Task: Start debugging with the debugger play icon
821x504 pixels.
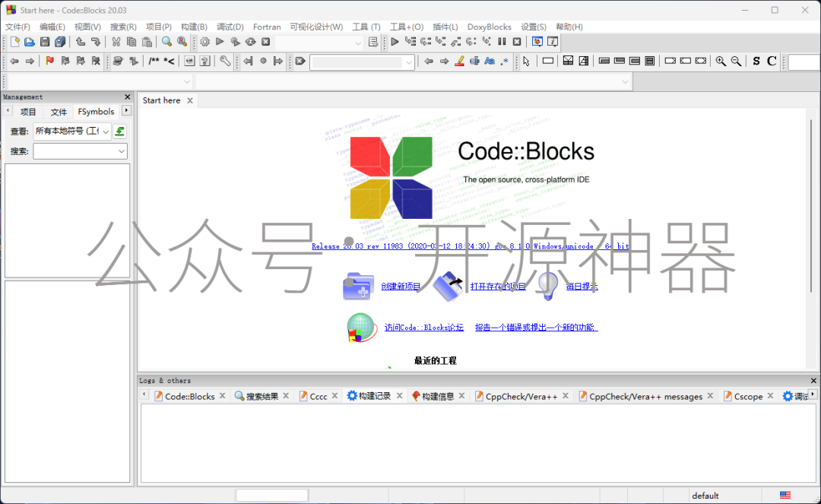Action: (395, 42)
